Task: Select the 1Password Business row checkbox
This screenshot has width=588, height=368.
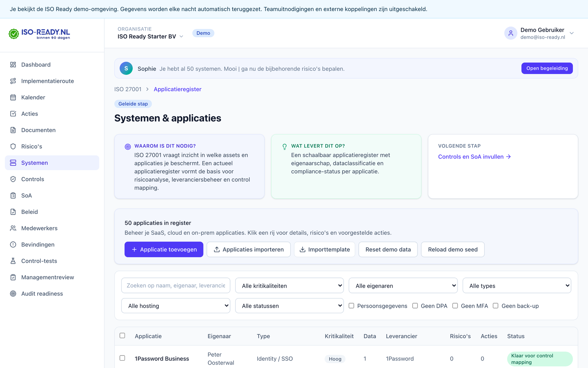Action: coord(122,358)
